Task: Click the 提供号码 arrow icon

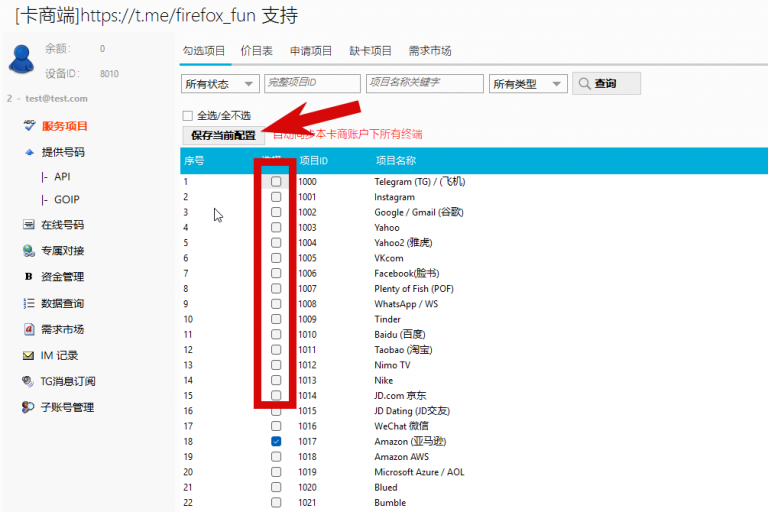Action: (x=29, y=152)
